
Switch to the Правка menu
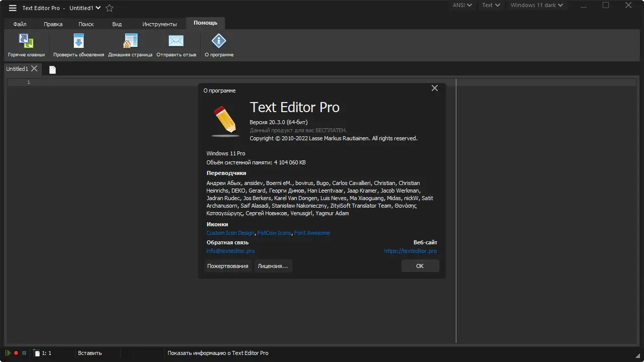point(53,24)
